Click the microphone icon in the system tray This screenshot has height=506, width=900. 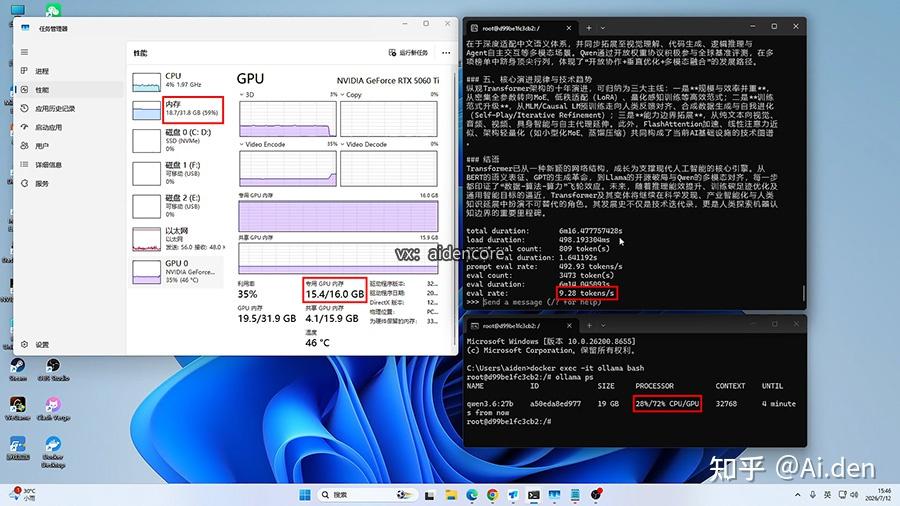click(x=813, y=495)
